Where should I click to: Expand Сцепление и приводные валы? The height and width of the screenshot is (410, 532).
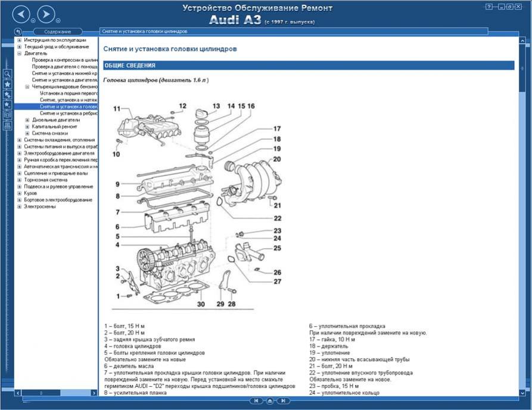tap(19, 173)
